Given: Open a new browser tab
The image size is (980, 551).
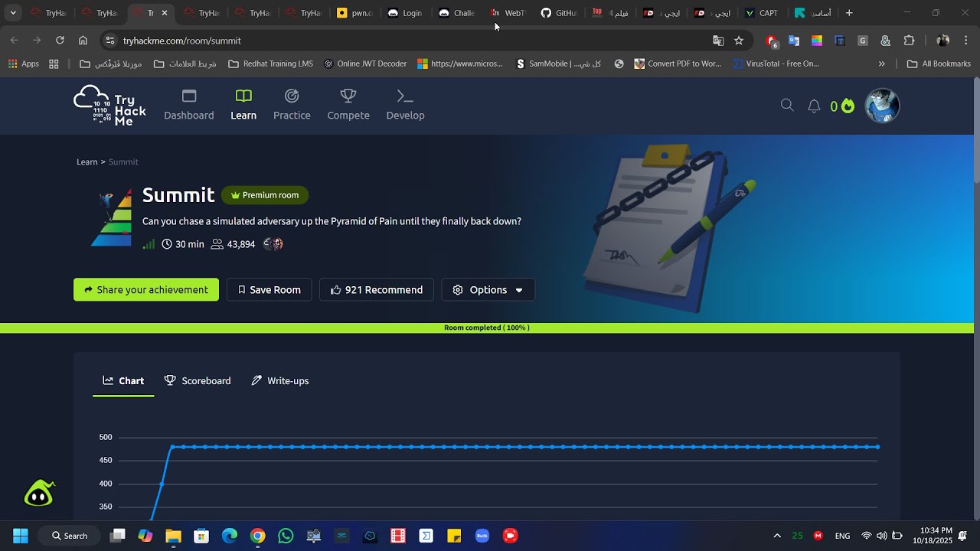Looking at the screenshot, I should pyautogui.click(x=849, y=13).
